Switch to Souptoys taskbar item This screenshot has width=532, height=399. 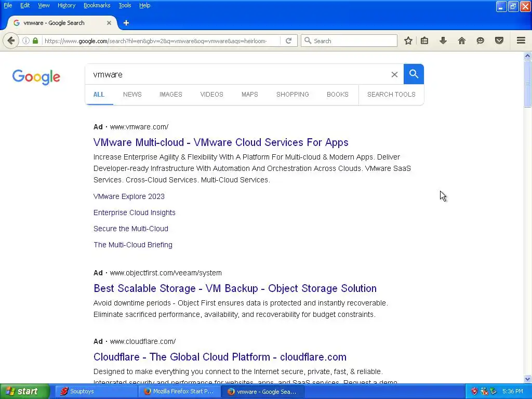tap(96, 391)
